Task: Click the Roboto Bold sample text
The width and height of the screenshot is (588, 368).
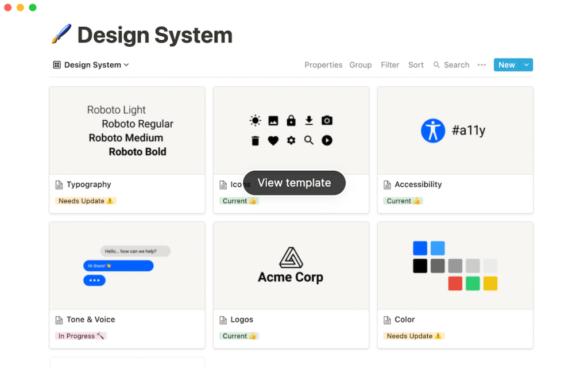Action: [x=137, y=152]
